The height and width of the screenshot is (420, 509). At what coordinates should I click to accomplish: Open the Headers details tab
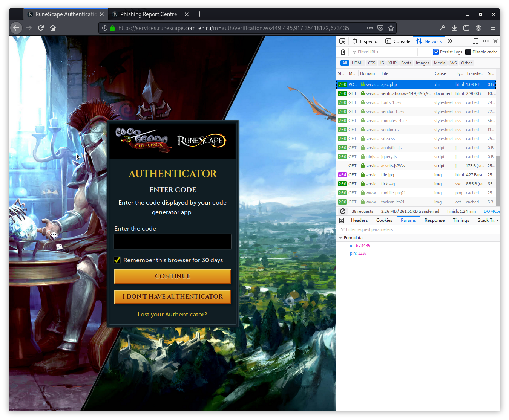point(359,220)
